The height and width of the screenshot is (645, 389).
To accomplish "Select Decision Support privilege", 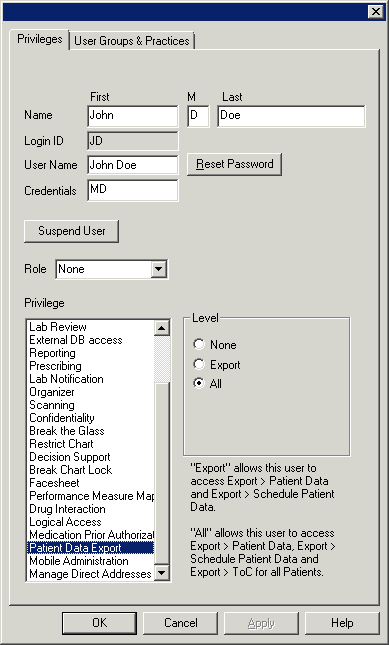I will [x=90, y=457].
